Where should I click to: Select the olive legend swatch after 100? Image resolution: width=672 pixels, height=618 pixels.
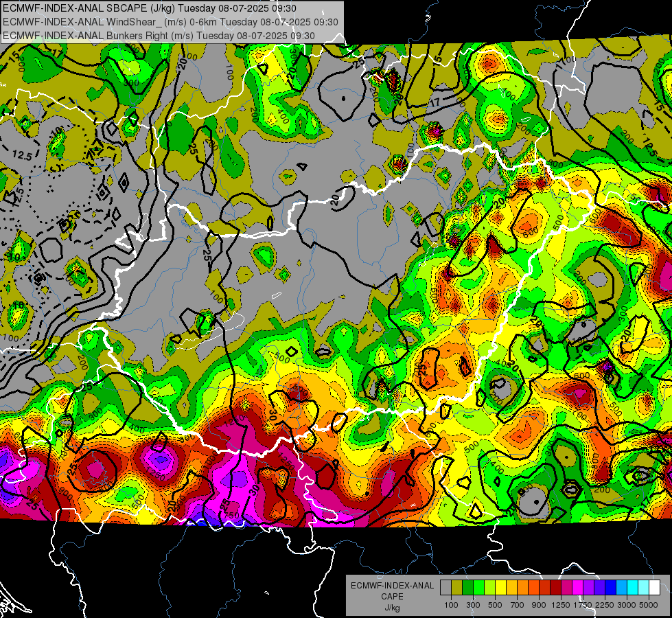point(457,588)
